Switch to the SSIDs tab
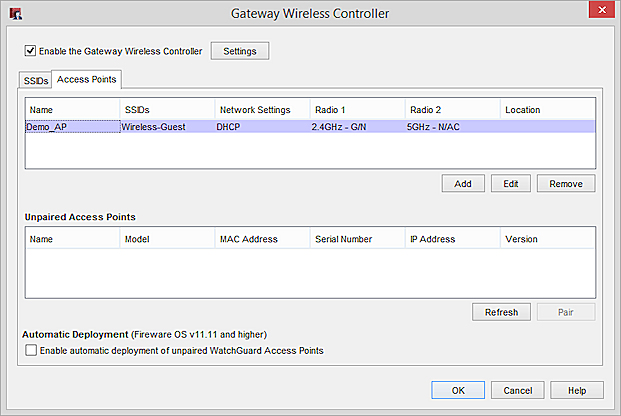 (35, 80)
